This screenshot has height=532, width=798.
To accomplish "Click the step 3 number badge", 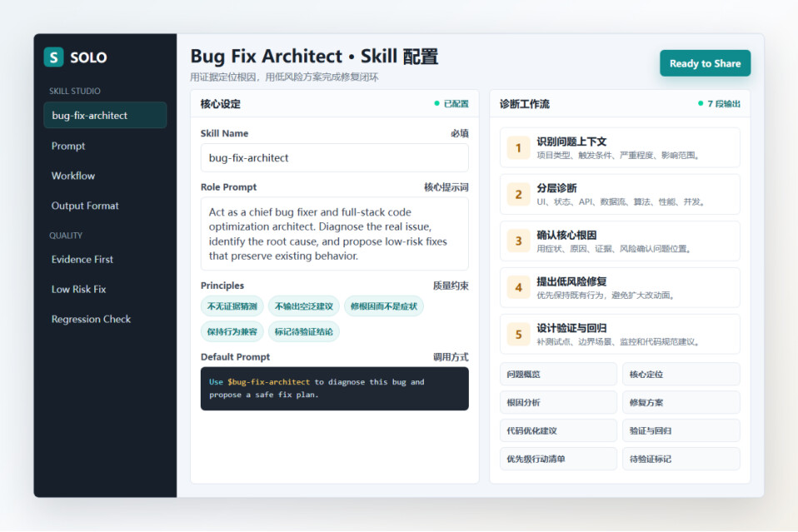I will (519, 241).
